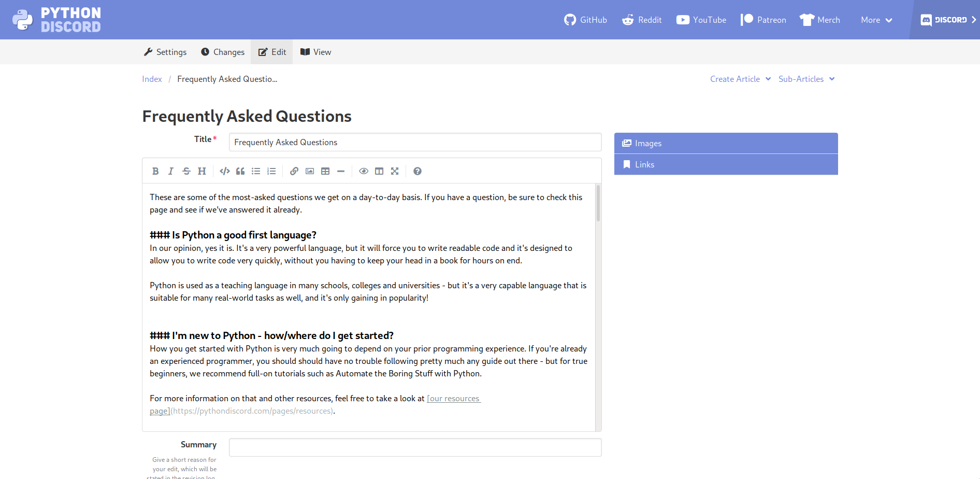Insert heading with H icon

point(202,171)
